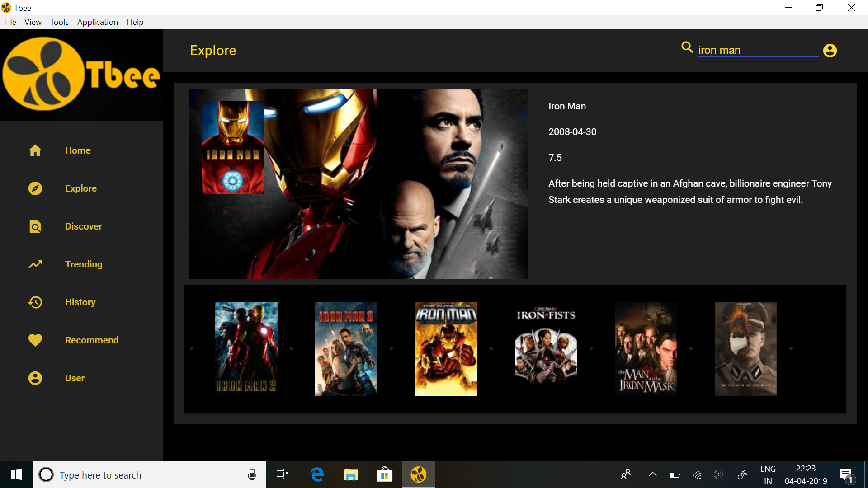Select The Man in the Iron Mask poster
868x488 pixels.
pos(646,349)
